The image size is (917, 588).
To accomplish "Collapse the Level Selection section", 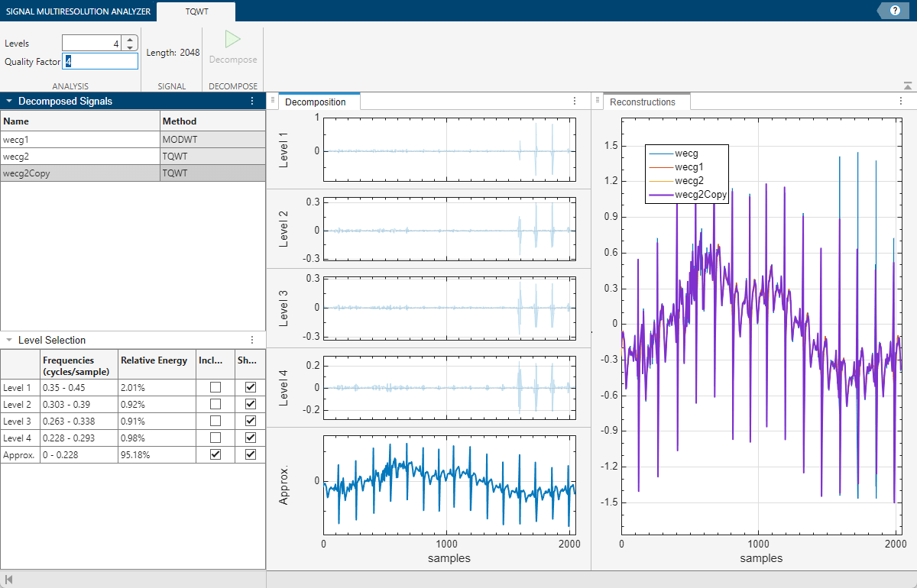I will [x=8, y=340].
